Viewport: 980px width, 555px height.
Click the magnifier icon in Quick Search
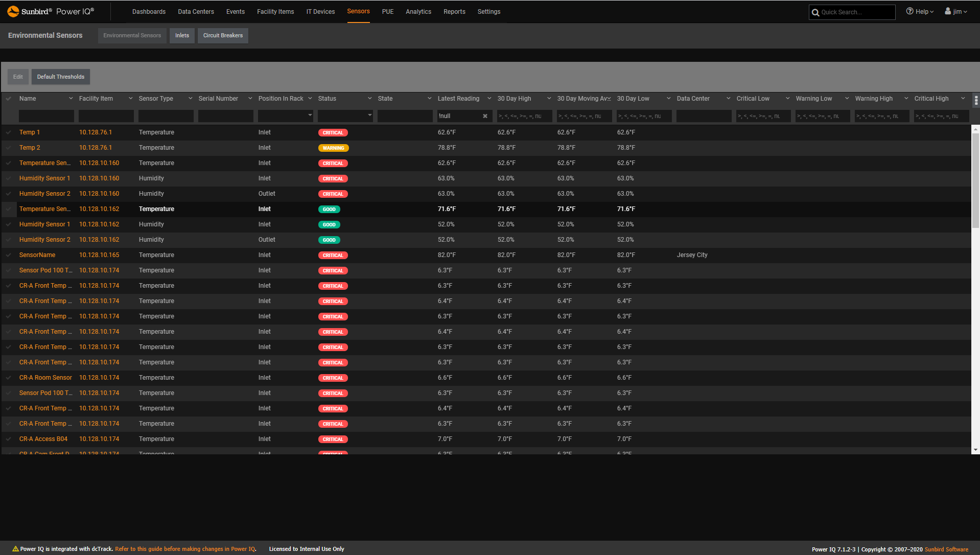pos(815,12)
